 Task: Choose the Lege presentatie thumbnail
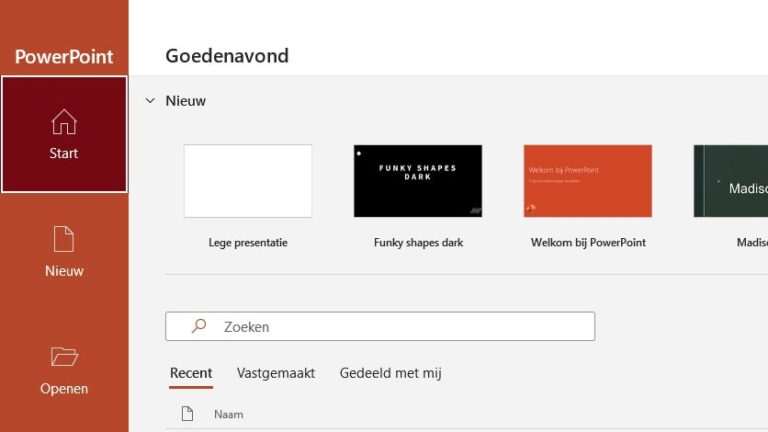[248, 181]
